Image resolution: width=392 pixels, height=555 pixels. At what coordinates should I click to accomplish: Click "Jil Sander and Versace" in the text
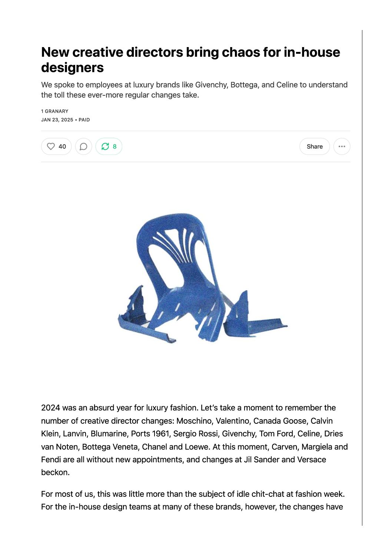pyautogui.click(x=285, y=459)
